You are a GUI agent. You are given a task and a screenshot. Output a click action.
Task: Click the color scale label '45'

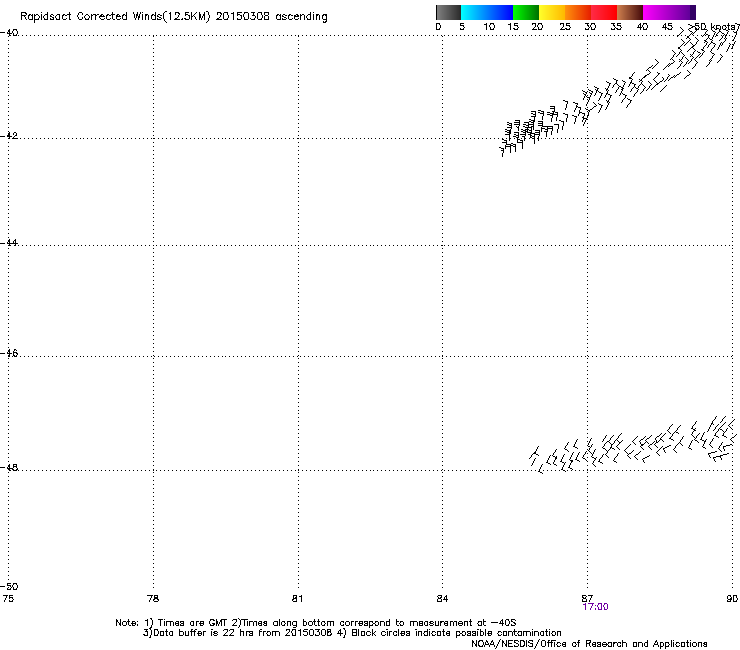point(667,27)
